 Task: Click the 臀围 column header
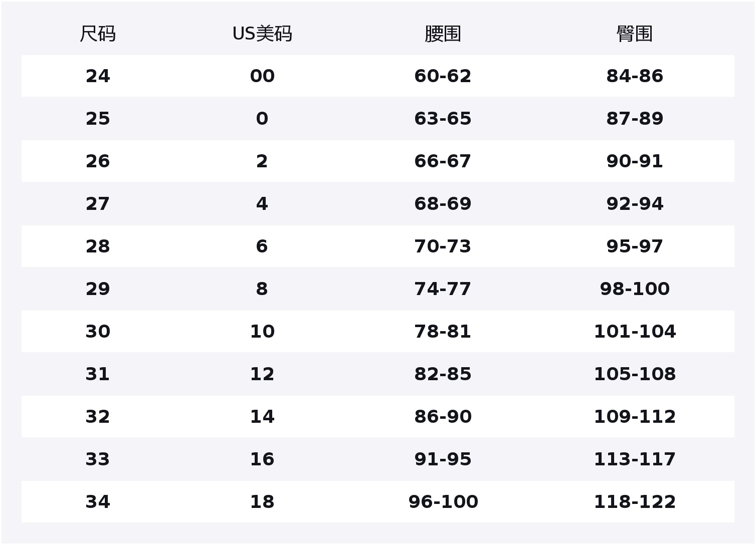click(x=634, y=34)
